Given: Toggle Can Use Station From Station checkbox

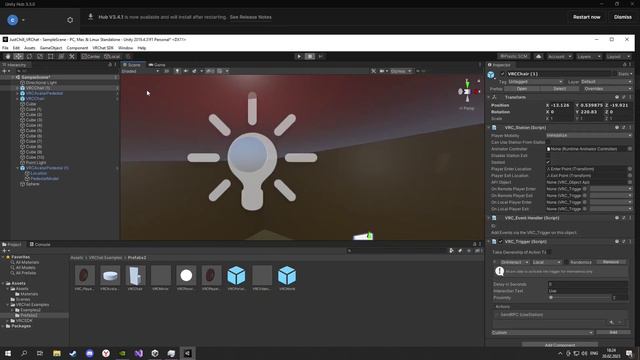Looking at the screenshot, I should 548,142.
